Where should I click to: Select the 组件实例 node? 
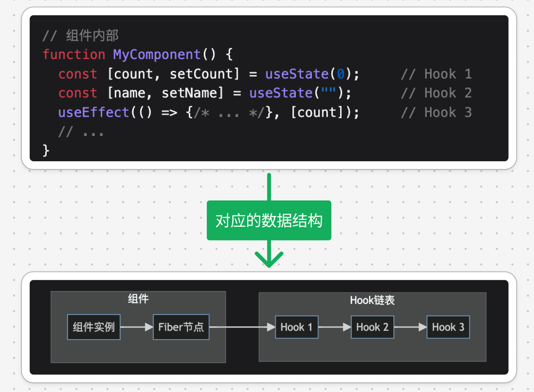coord(93,327)
